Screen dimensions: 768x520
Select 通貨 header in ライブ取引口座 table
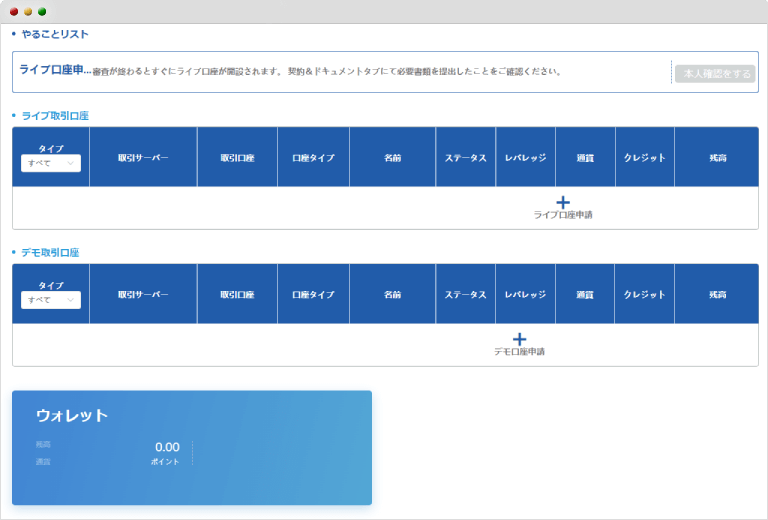pos(585,158)
